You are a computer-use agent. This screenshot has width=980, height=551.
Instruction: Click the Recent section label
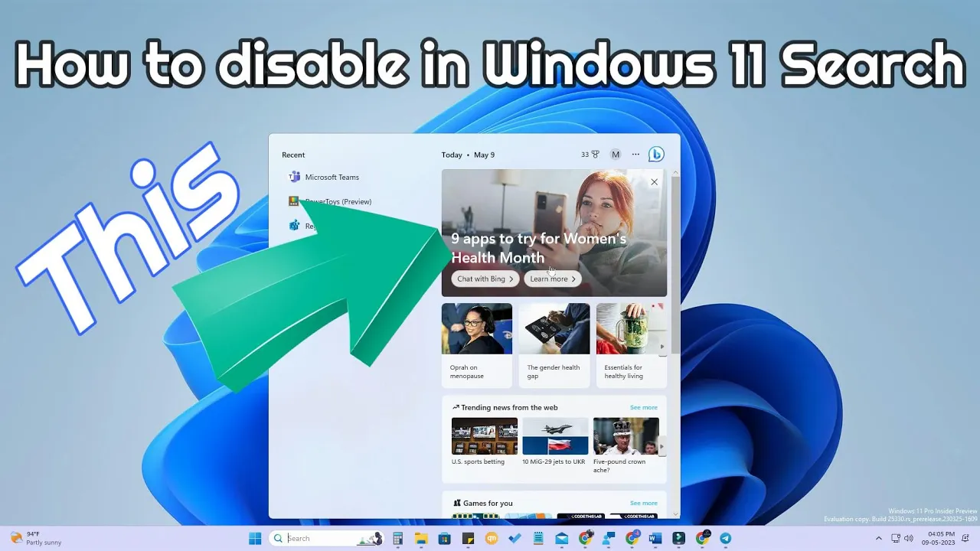(293, 155)
